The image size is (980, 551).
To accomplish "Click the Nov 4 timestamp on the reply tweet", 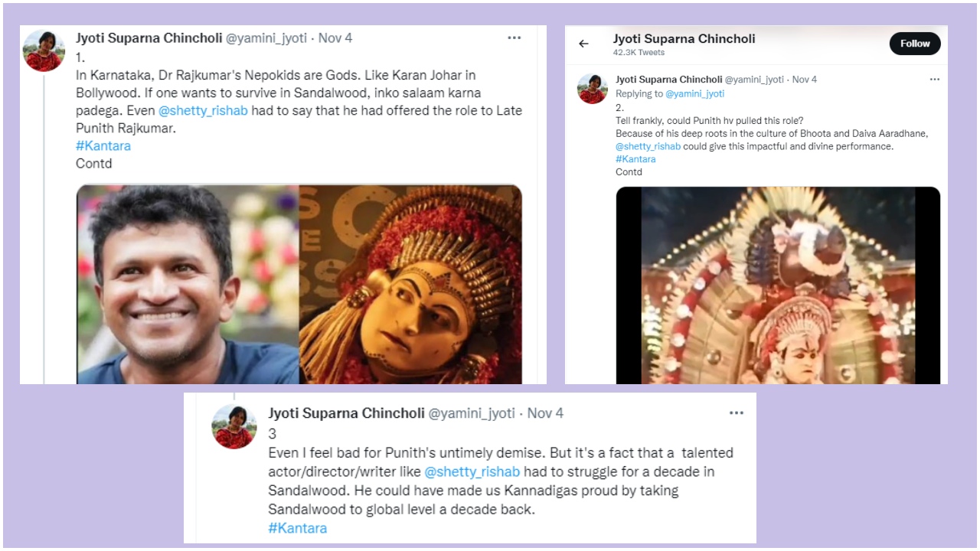I will click(x=804, y=79).
